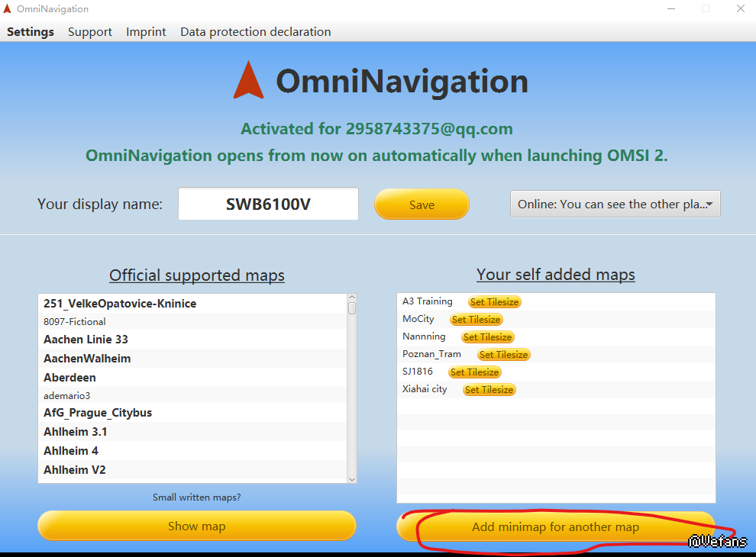756x557 pixels.
Task: Click Add minimap for another map
Action: (555, 527)
